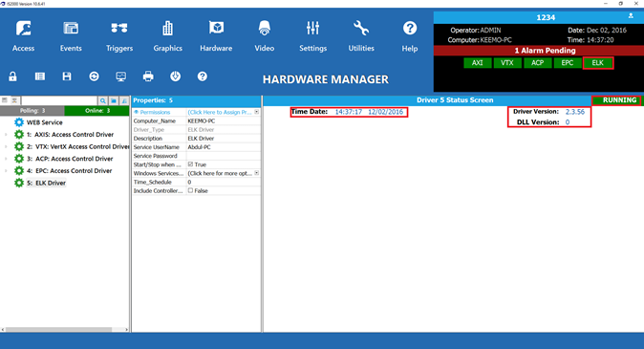Select the Polling: 3 tab
This screenshot has width=644, height=349.
[32, 111]
